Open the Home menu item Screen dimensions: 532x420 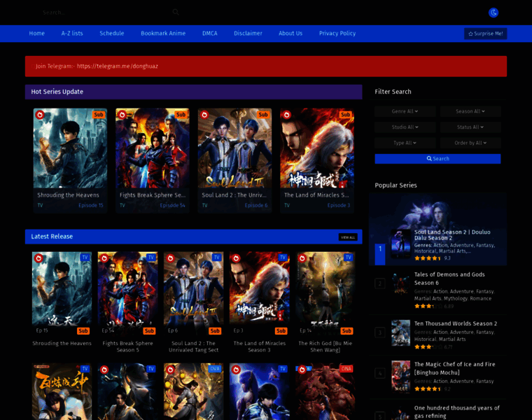coord(36,33)
